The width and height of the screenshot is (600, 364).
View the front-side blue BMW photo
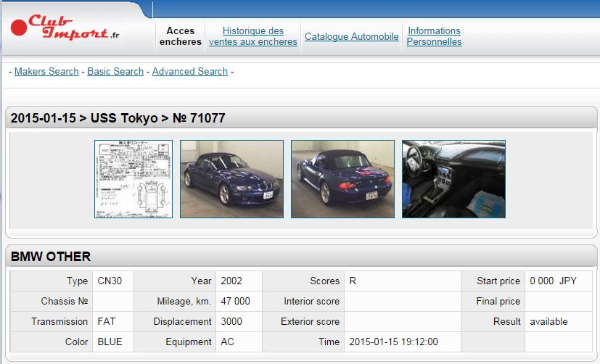[x=231, y=179]
